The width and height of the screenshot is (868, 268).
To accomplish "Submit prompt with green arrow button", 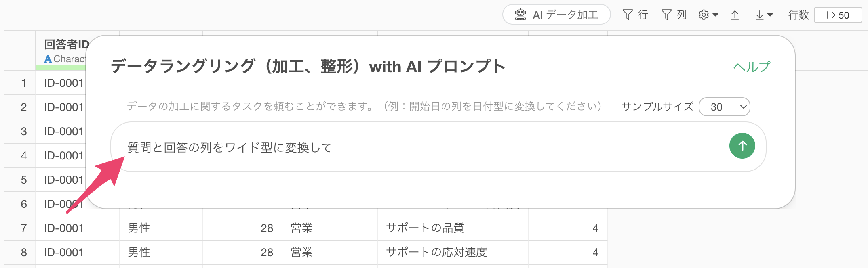I will coord(742,146).
